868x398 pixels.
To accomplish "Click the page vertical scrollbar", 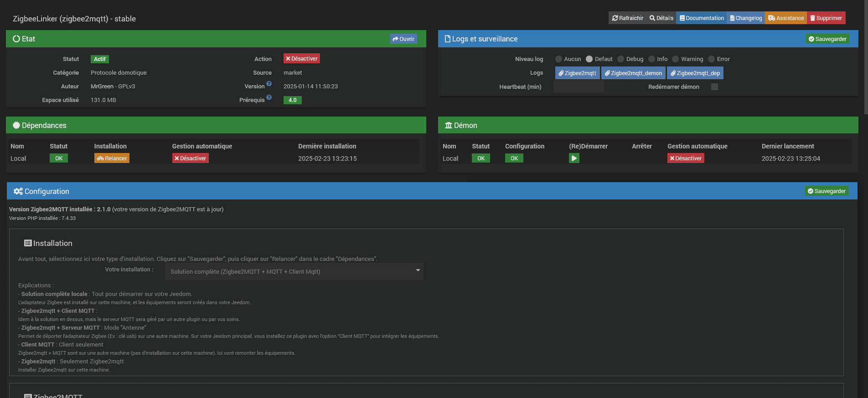I will 866,57.
